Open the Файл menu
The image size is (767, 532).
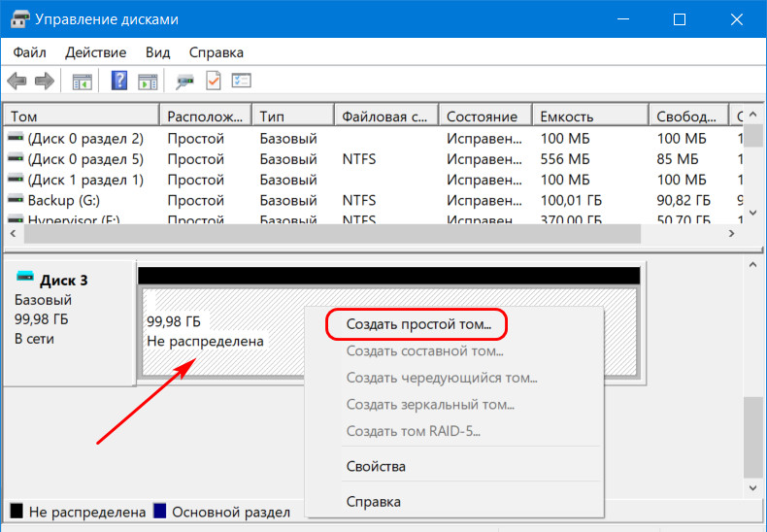(29, 52)
